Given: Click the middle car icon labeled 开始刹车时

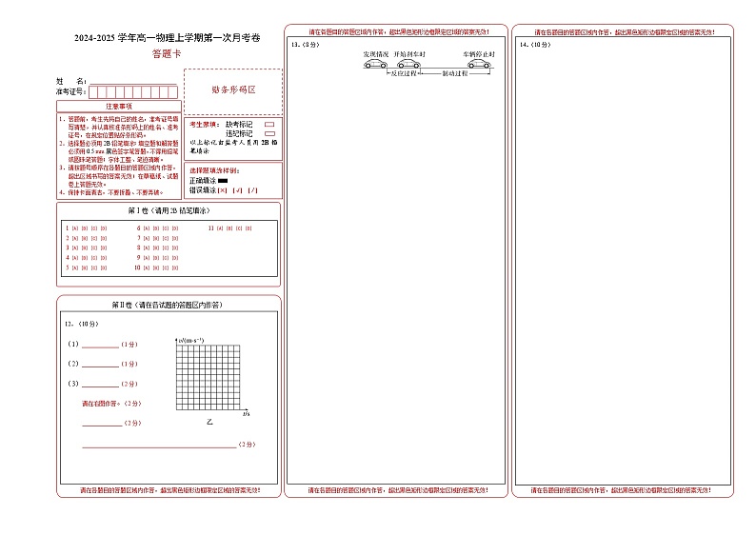Looking at the screenshot, I should click(x=409, y=65).
